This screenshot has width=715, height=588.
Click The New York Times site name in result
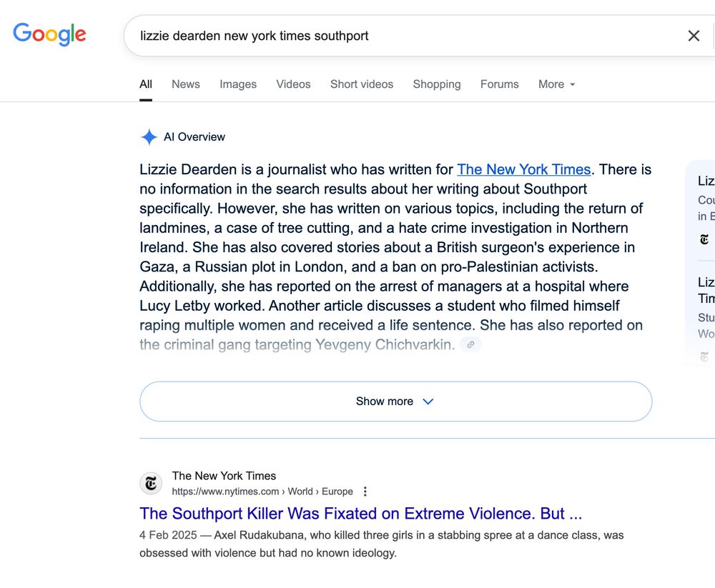point(224,476)
